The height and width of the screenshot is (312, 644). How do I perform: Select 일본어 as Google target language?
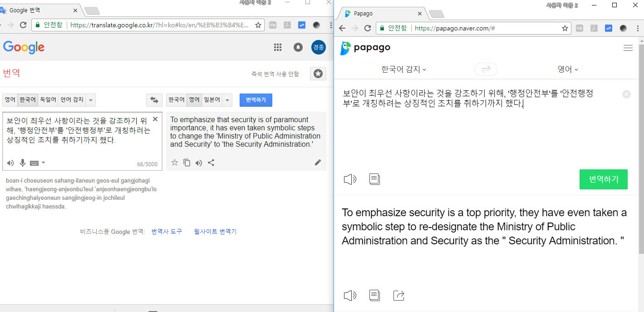(x=212, y=100)
